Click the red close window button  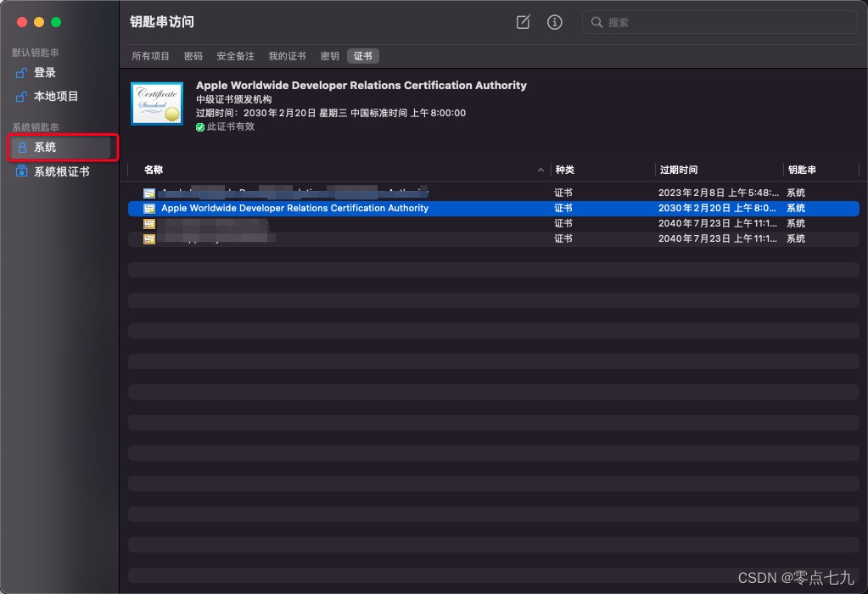coord(22,22)
